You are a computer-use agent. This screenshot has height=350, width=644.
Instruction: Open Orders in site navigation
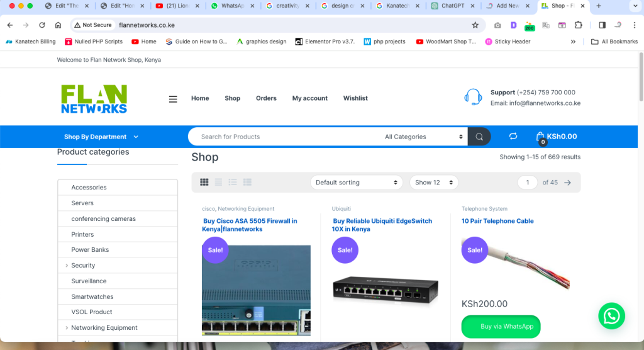pos(266,98)
